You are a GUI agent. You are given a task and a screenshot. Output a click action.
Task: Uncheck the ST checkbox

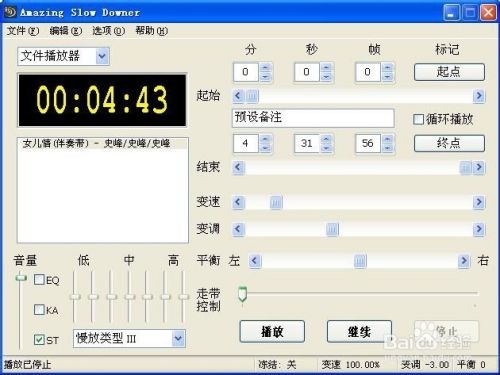coord(39,340)
